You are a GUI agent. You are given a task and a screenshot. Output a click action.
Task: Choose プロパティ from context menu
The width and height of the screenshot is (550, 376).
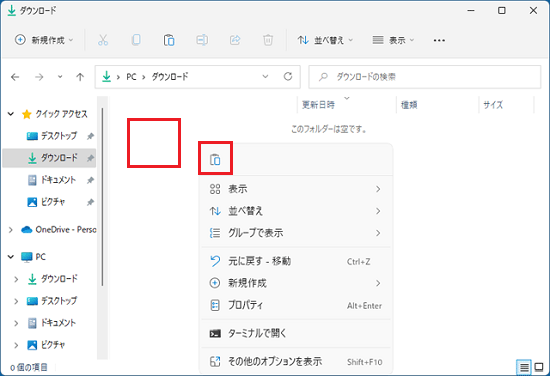tap(296, 305)
